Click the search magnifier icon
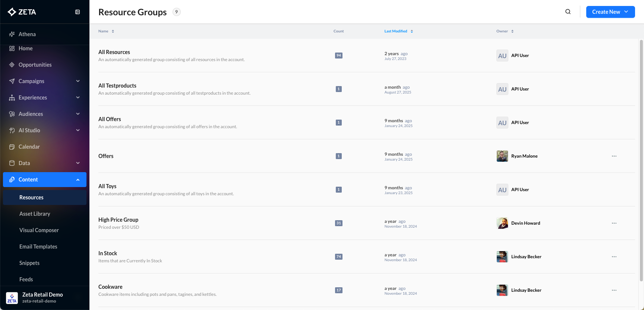This screenshot has height=310, width=644. tap(568, 12)
